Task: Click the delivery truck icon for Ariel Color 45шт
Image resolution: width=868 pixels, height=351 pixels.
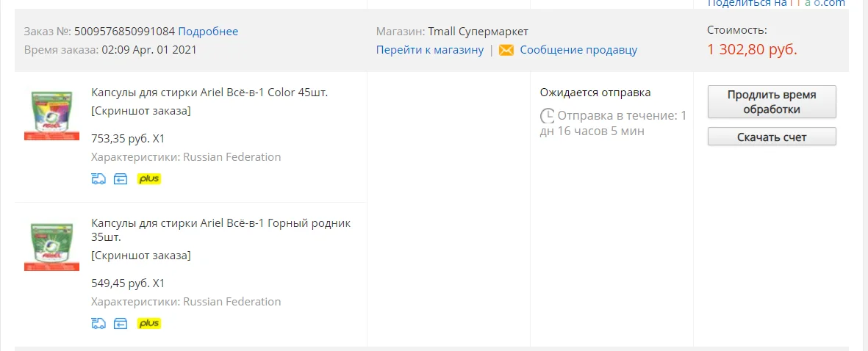Action: (x=98, y=178)
